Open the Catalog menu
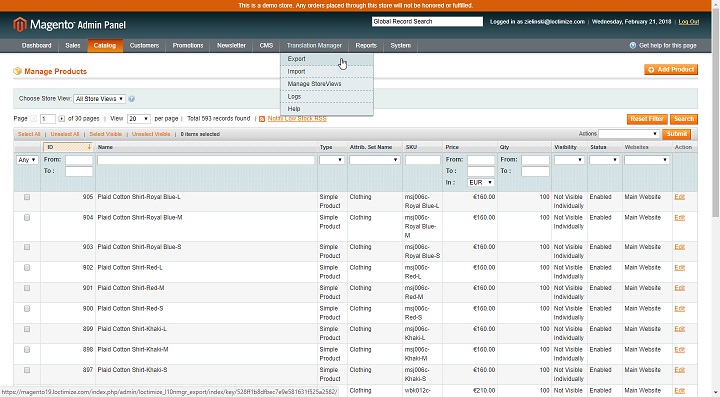 tap(105, 45)
